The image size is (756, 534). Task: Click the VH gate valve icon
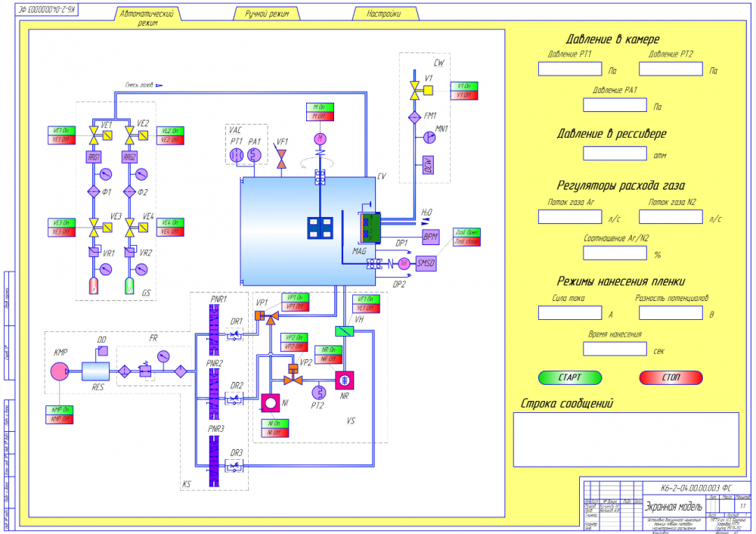point(344,331)
